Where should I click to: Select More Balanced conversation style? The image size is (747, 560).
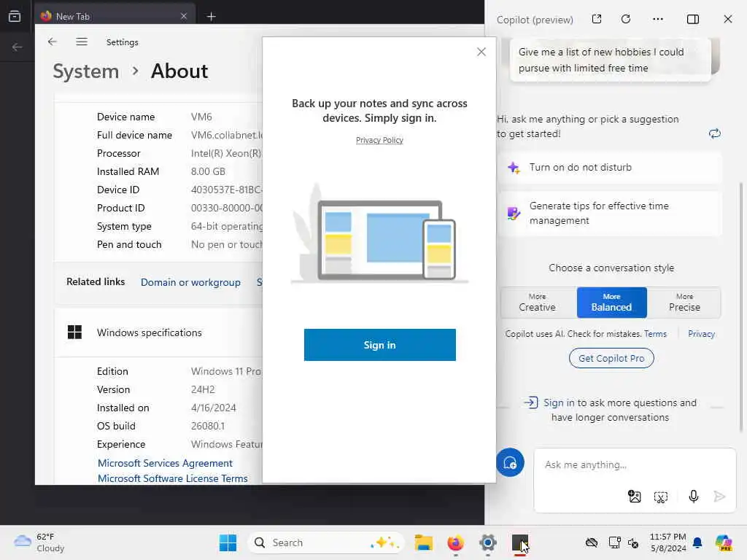coord(612,303)
